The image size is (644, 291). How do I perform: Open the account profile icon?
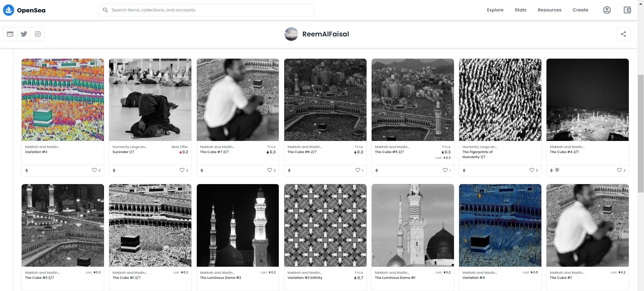pos(607,10)
